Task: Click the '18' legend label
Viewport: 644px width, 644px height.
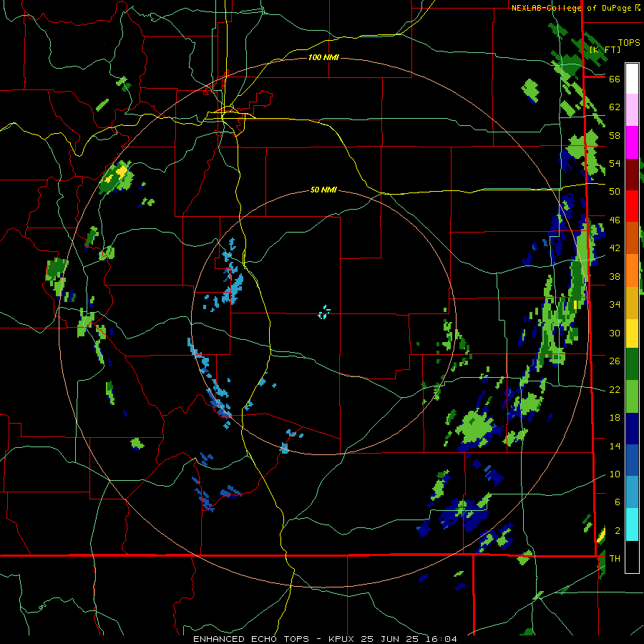Action: pos(615,418)
